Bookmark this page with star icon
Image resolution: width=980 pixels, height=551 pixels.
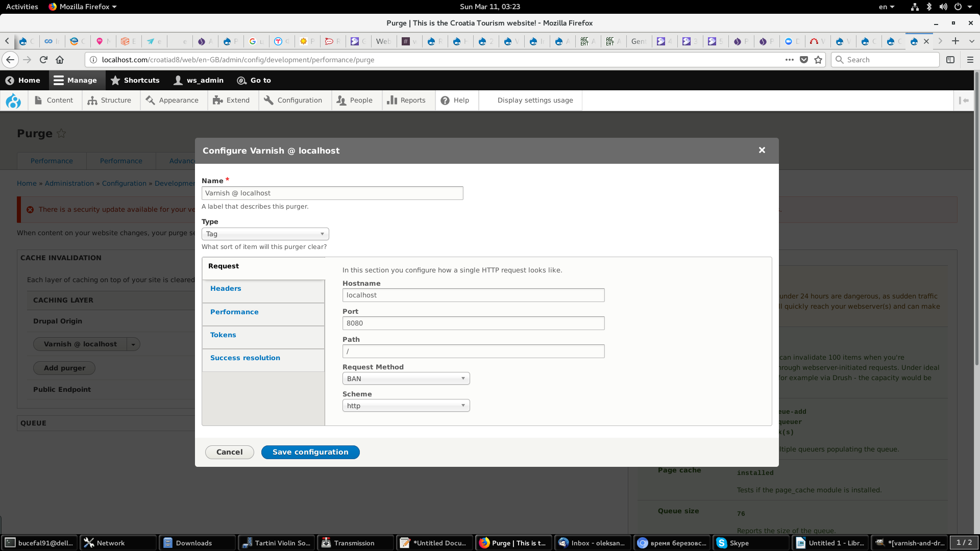pos(818,60)
